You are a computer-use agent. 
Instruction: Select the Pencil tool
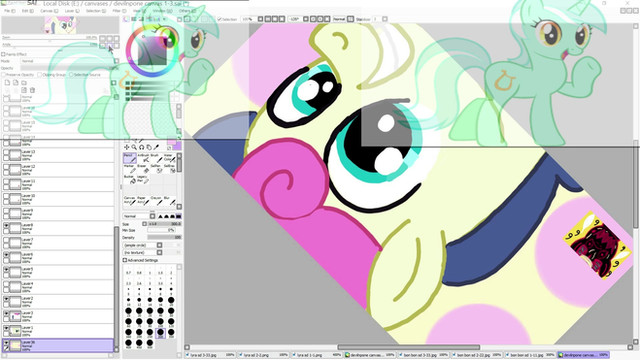[129, 158]
